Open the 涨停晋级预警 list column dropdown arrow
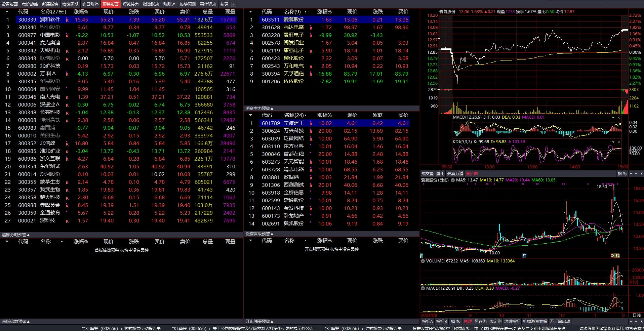Screen dimensions: 644x331 [x=250, y=241]
